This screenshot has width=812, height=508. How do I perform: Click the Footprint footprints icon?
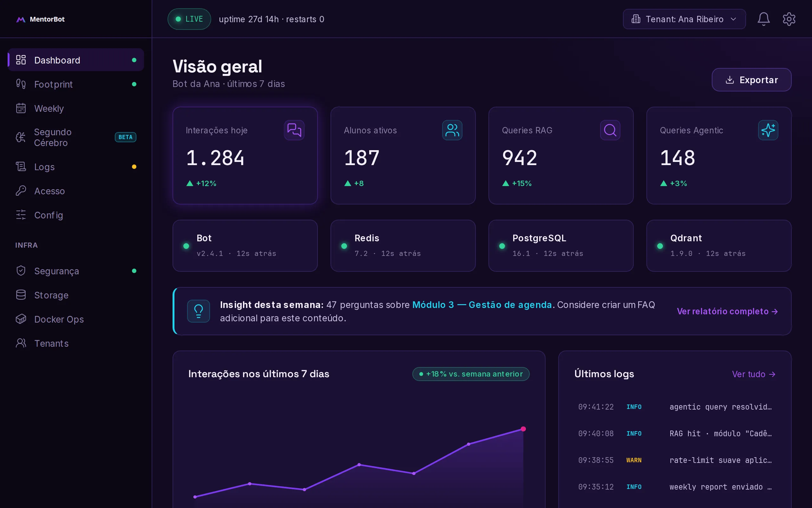pyautogui.click(x=21, y=84)
